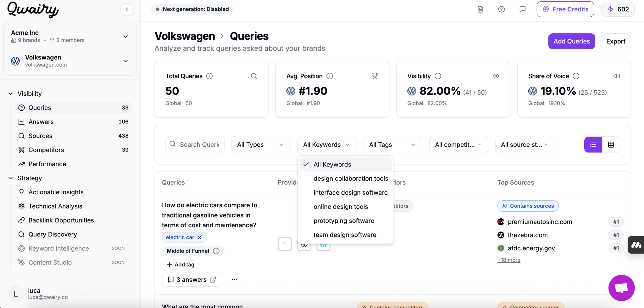The image size is (644, 308).
Task: Open Technical Analysis
Action: pos(73,206)
